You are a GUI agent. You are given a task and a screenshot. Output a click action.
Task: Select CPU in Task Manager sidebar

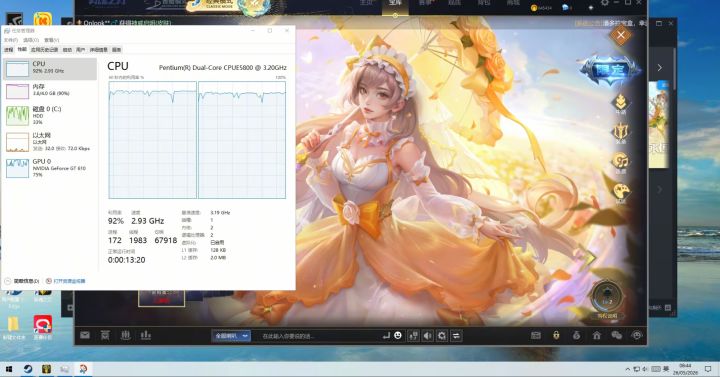point(50,68)
